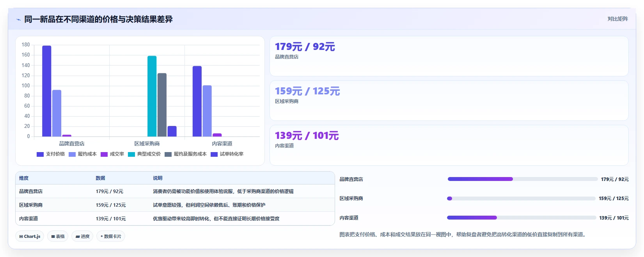Click the icon before the card title
644x257 pixels.
tap(18, 19)
